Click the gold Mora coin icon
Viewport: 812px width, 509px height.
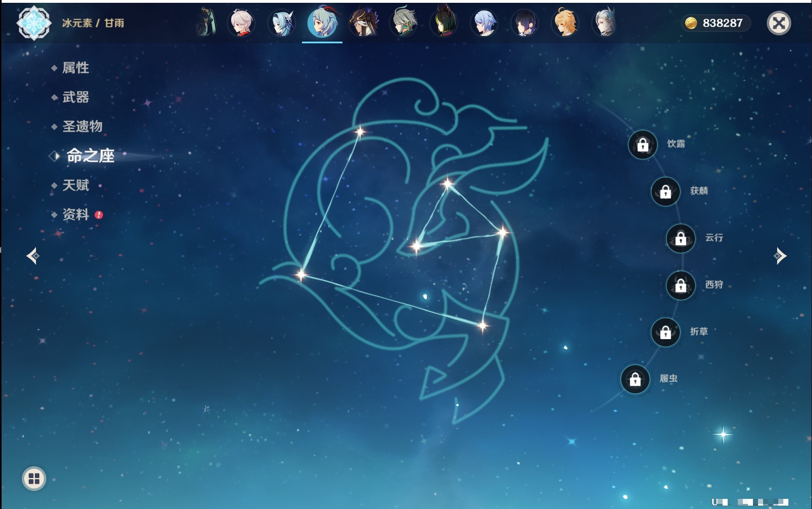tap(691, 23)
